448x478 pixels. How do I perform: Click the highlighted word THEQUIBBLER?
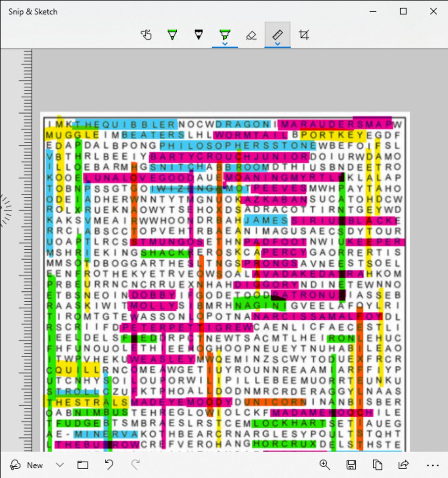click(126, 124)
